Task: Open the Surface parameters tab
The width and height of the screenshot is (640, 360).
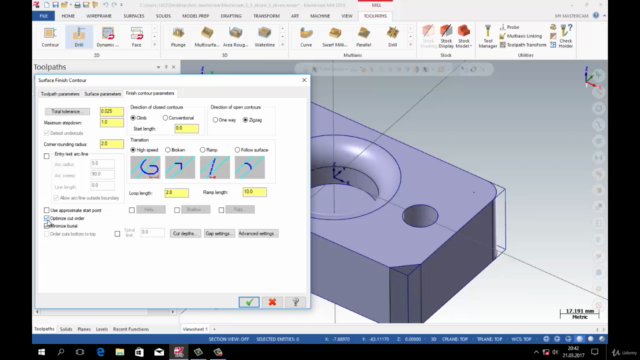Action: [x=102, y=94]
